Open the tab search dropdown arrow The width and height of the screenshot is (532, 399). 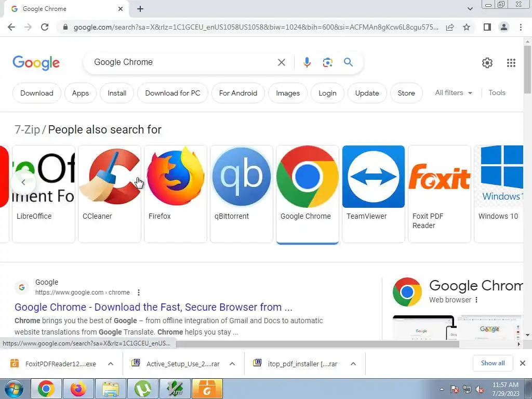pyautogui.click(x=470, y=9)
